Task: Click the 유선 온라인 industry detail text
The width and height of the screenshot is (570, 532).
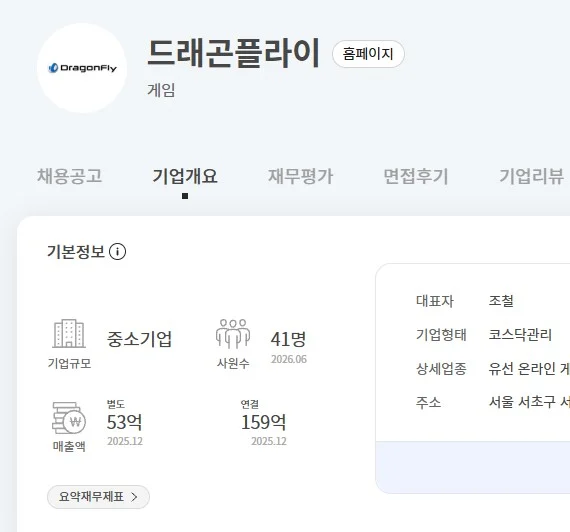Action: [529, 369]
